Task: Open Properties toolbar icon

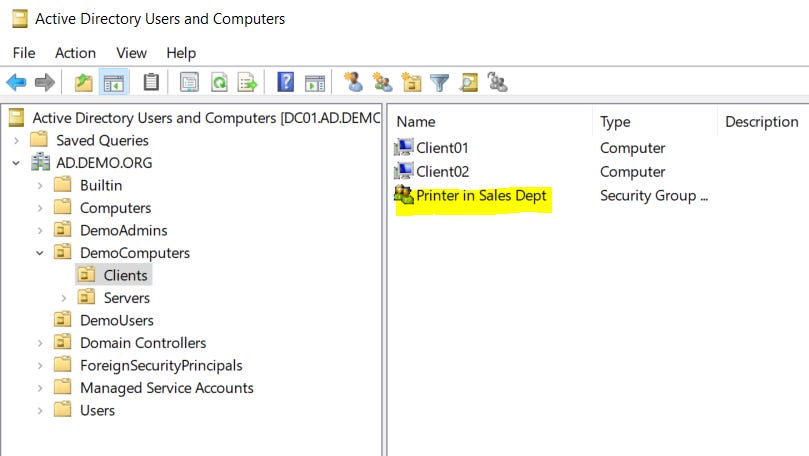Action: [x=189, y=82]
